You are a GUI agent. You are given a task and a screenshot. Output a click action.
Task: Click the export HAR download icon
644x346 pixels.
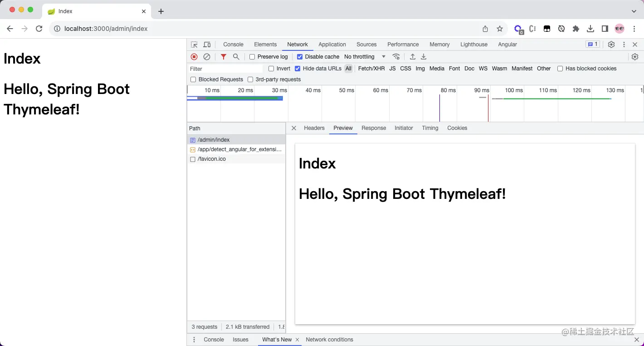pyautogui.click(x=424, y=57)
